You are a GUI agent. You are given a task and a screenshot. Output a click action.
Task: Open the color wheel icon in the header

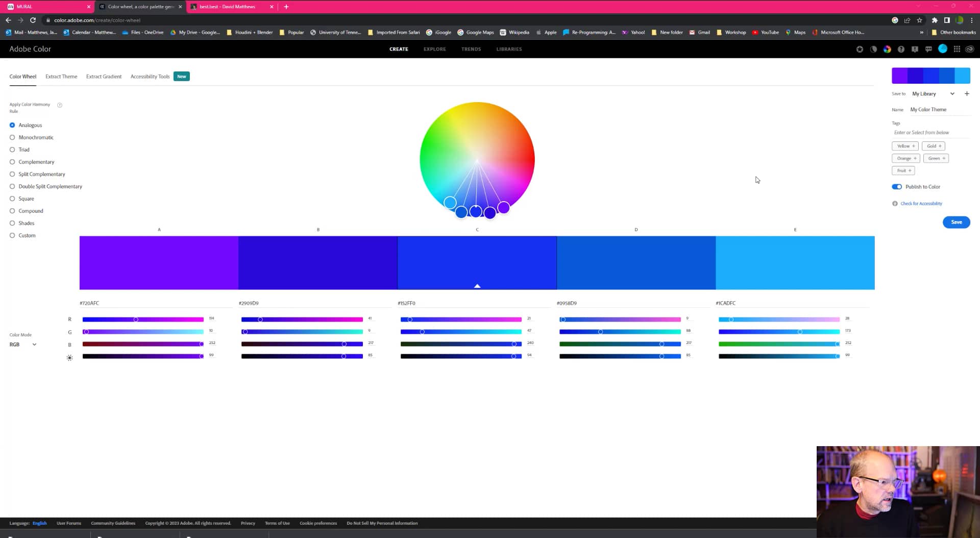coord(888,49)
